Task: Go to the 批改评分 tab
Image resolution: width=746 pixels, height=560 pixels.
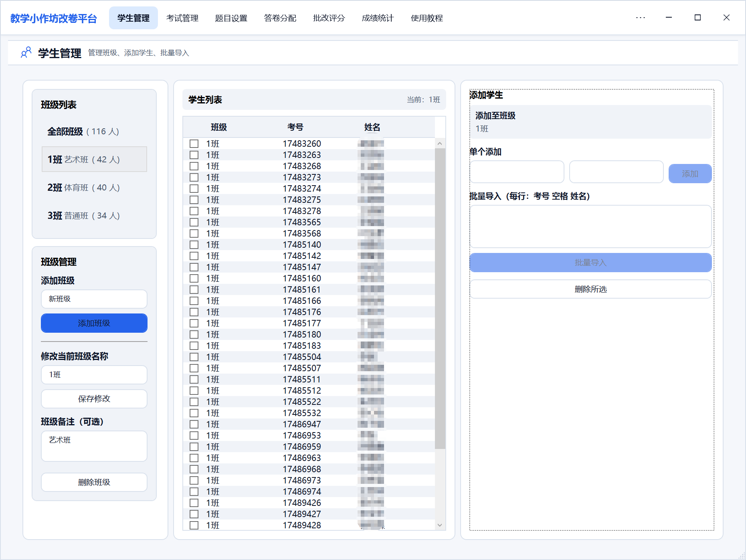Action: tap(329, 18)
